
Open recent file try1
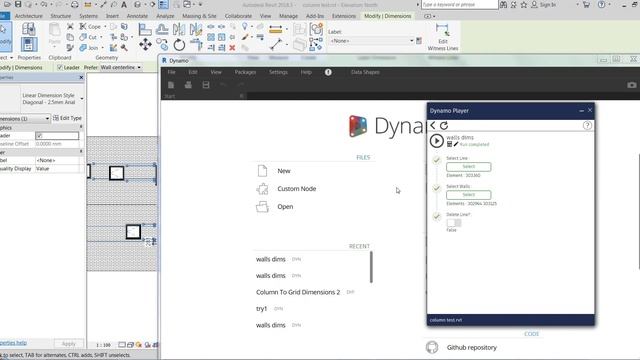261,309
